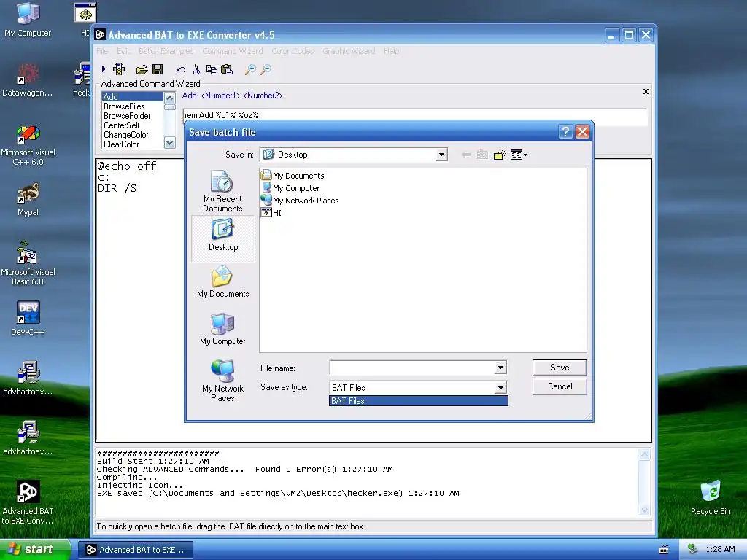Image resolution: width=747 pixels, height=560 pixels.
Task: Click the Mypal desktop icon
Action: click(28, 200)
